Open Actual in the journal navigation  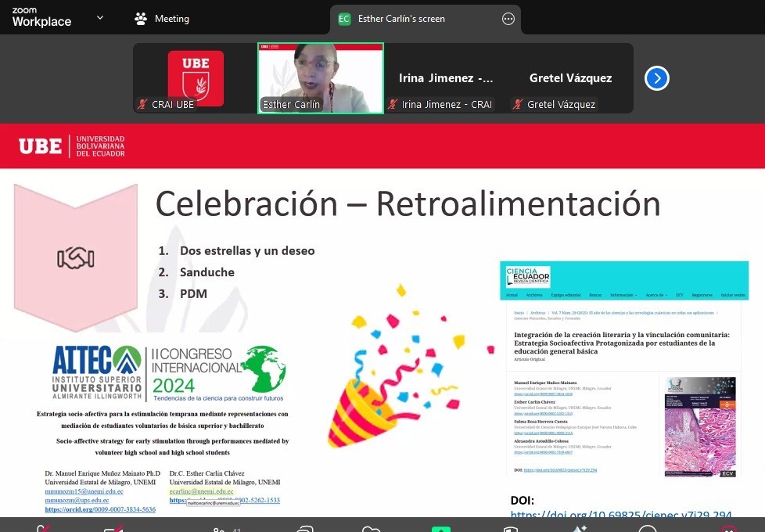click(x=512, y=295)
